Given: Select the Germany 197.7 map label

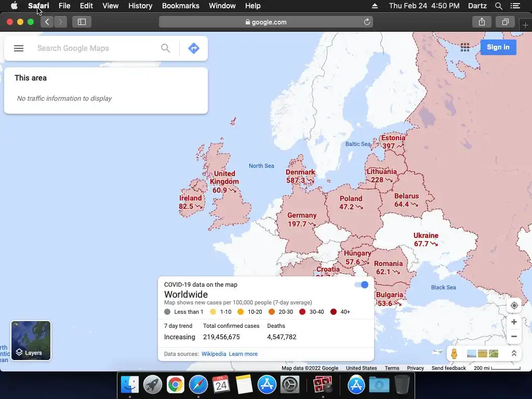Looking at the screenshot, I should pos(302,220).
